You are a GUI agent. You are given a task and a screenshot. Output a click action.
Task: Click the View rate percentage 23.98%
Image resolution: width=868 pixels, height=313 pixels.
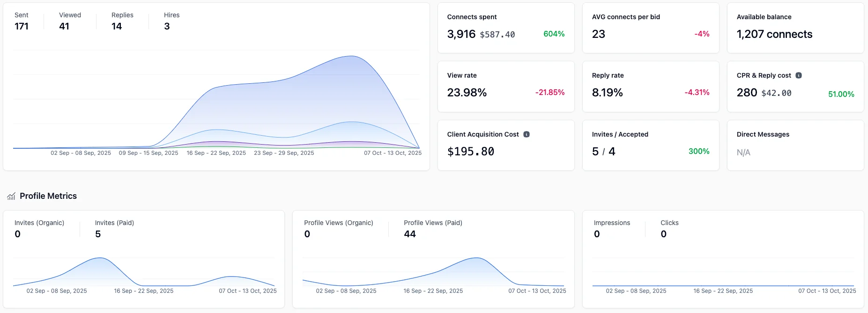[x=467, y=93]
